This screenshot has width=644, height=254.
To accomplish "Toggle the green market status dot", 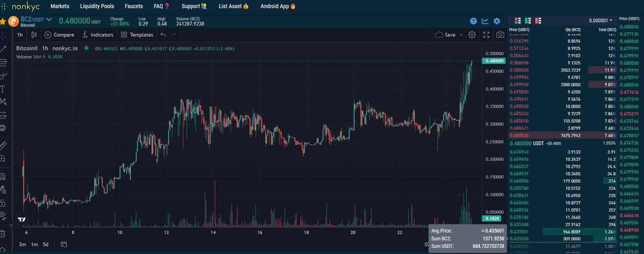I will click(86, 48).
